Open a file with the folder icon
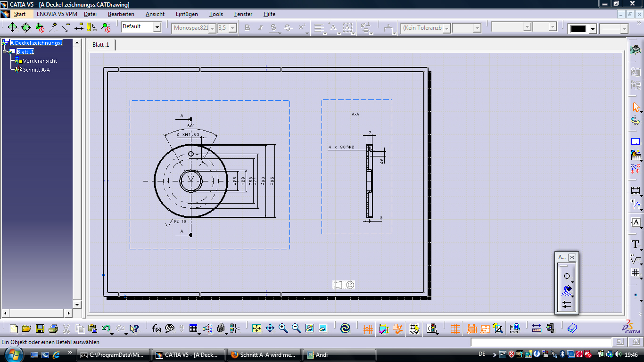Image resolution: width=644 pixels, height=362 pixels. click(x=26, y=329)
